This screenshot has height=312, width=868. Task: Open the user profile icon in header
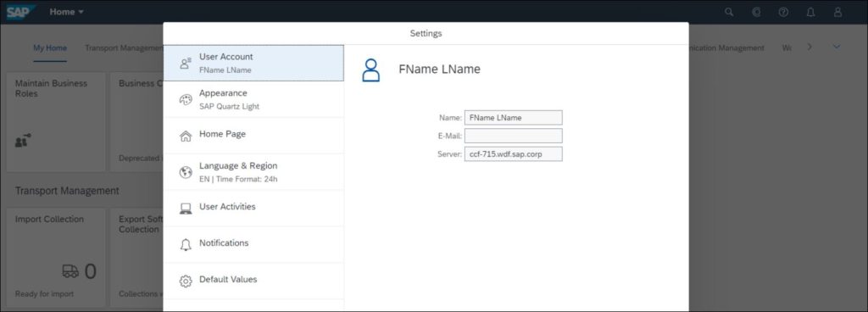point(837,12)
